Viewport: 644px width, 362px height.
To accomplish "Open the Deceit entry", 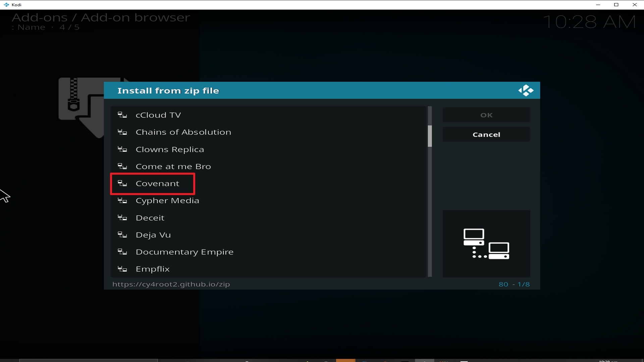I will point(268,218).
